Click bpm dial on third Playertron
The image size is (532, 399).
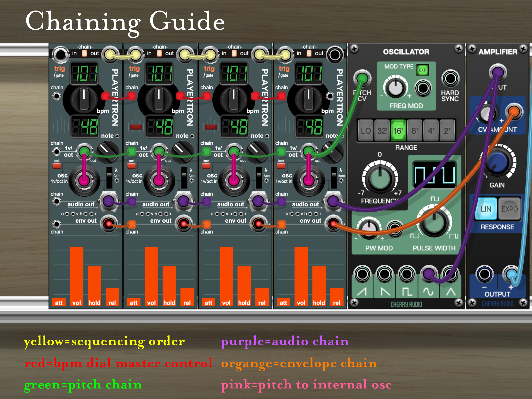pos(234,99)
